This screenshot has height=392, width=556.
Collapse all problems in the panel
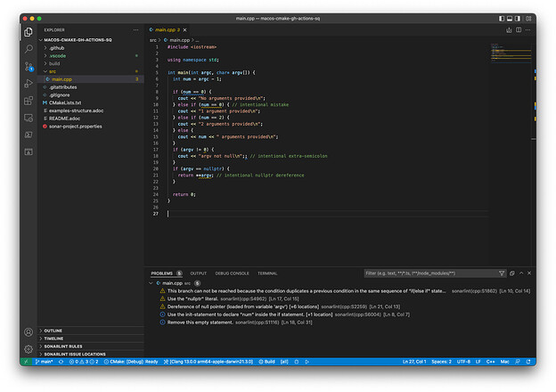point(512,274)
